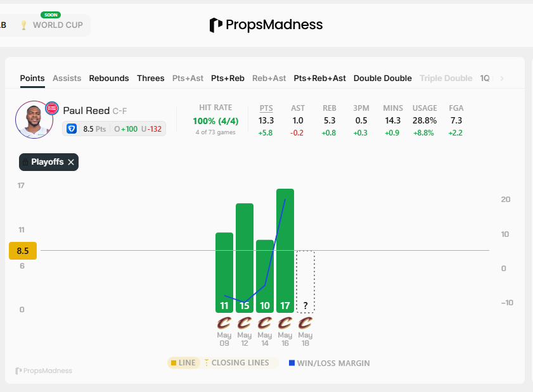
Task: Click the FanDuel sportsbook shield icon
Action: coord(72,129)
